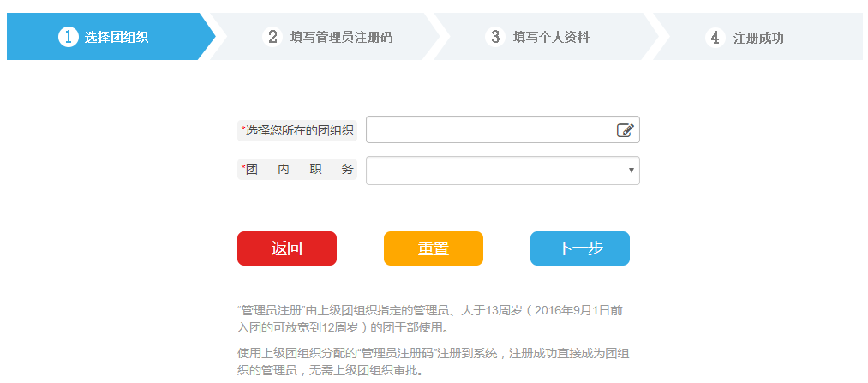Click the circled number 4 step icon
This screenshot has height=383, width=868.
tap(715, 38)
